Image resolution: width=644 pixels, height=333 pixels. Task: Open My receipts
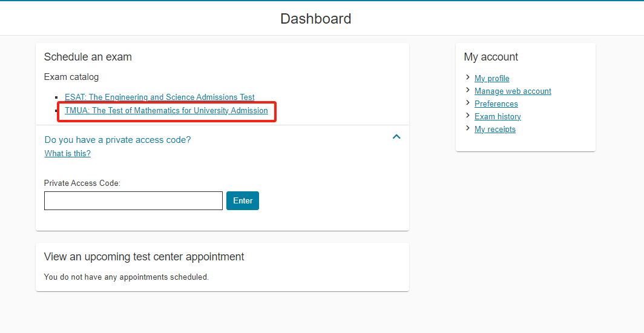point(495,130)
